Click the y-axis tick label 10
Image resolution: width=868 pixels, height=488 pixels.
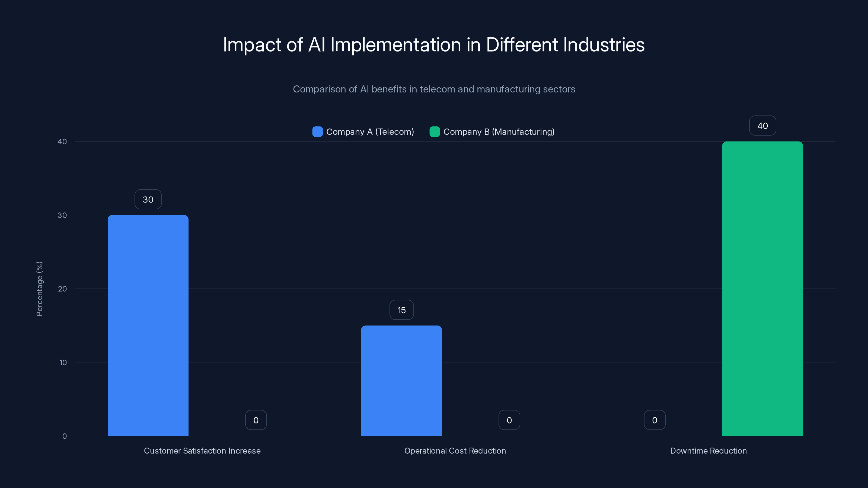click(63, 362)
